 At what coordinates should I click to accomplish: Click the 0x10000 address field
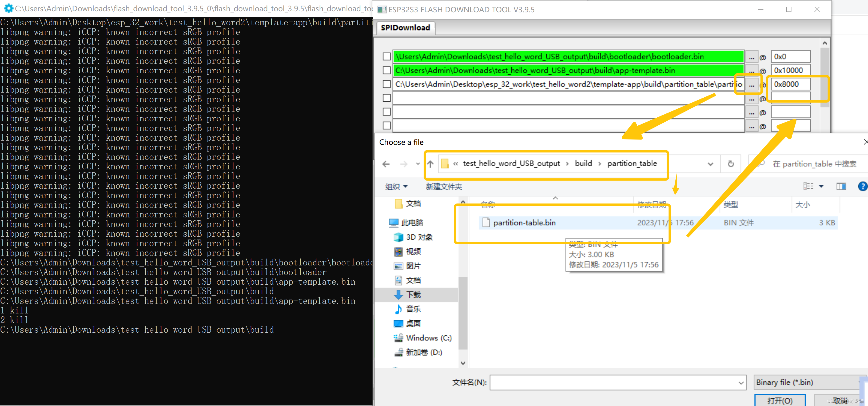tap(790, 70)
